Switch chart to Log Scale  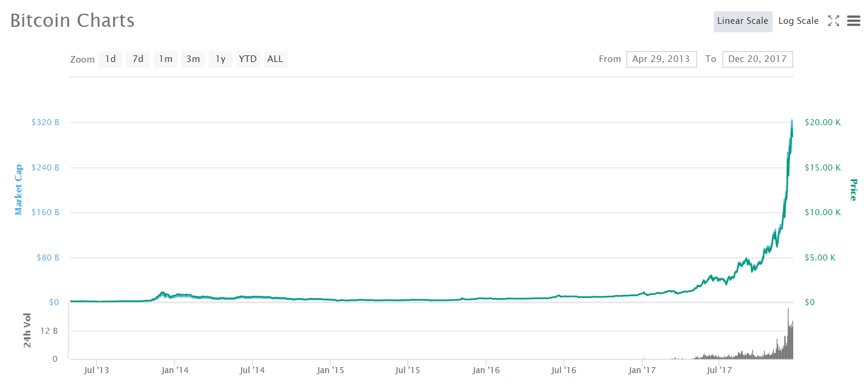798,21
